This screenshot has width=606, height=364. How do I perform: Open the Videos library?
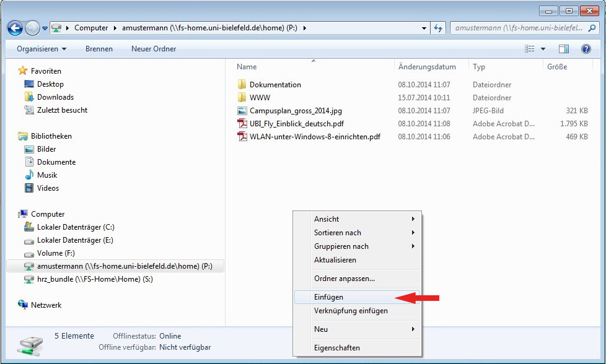(48, 188)
